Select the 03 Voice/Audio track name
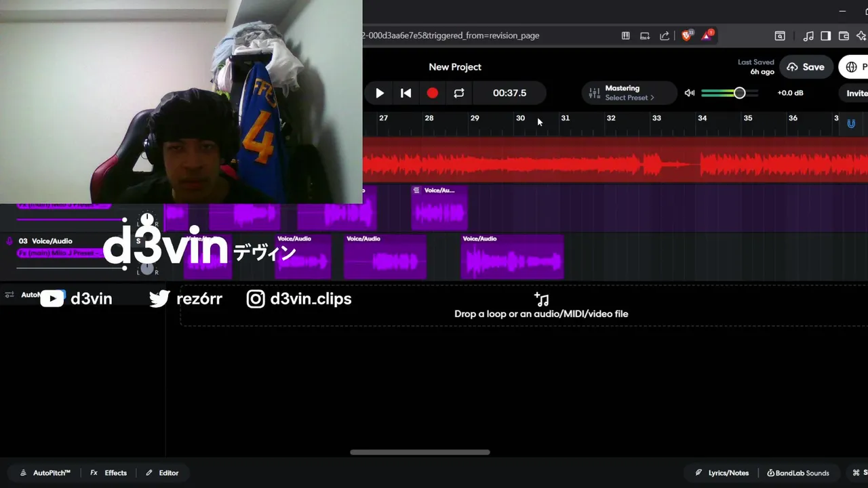 pos(45,241)
